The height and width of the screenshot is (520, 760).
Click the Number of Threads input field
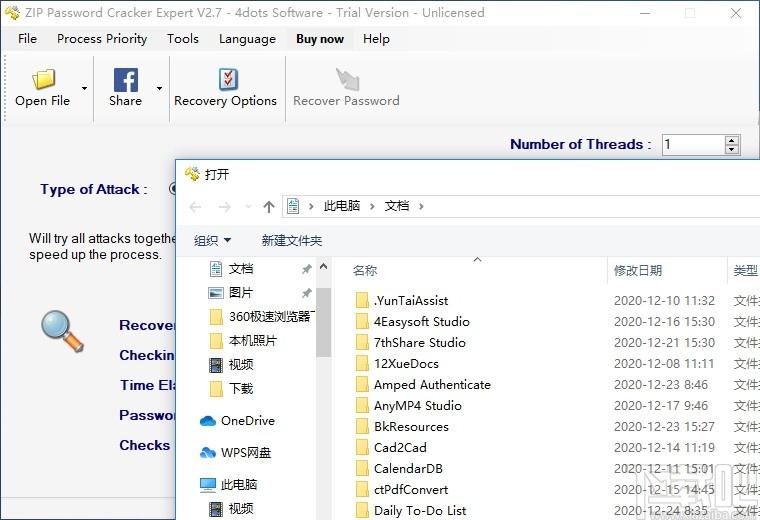pyautogui.click(x=693, y=144)
